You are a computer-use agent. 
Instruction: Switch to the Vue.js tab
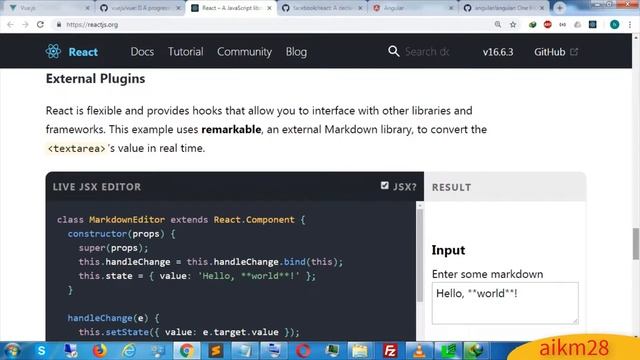coord(48,8)
